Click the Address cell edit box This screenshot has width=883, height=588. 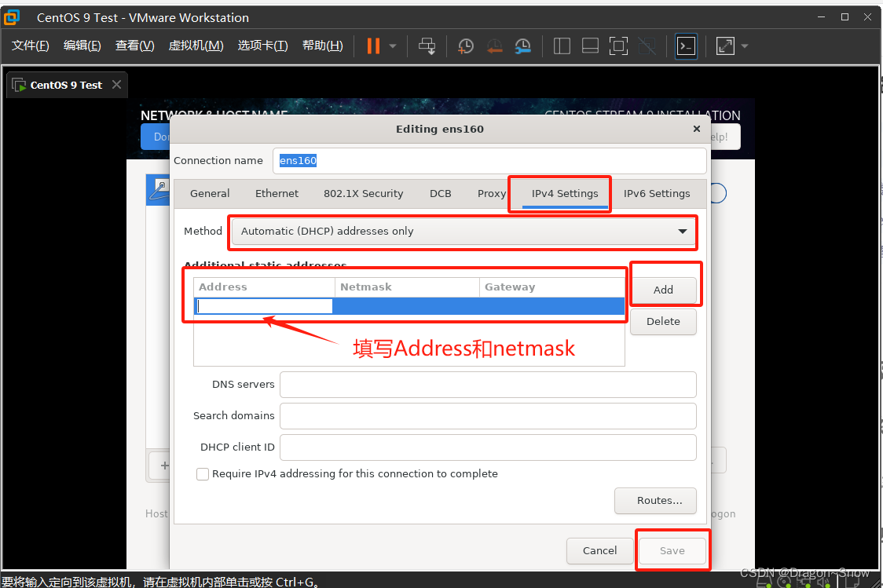coord(264,306)
